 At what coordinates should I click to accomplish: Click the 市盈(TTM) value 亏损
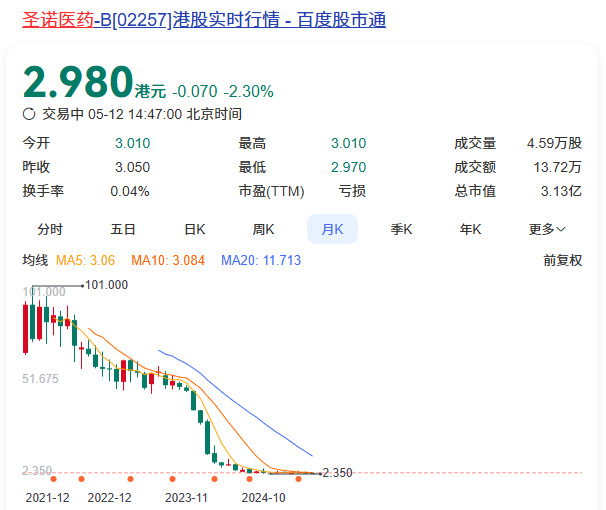pos(352,191)
